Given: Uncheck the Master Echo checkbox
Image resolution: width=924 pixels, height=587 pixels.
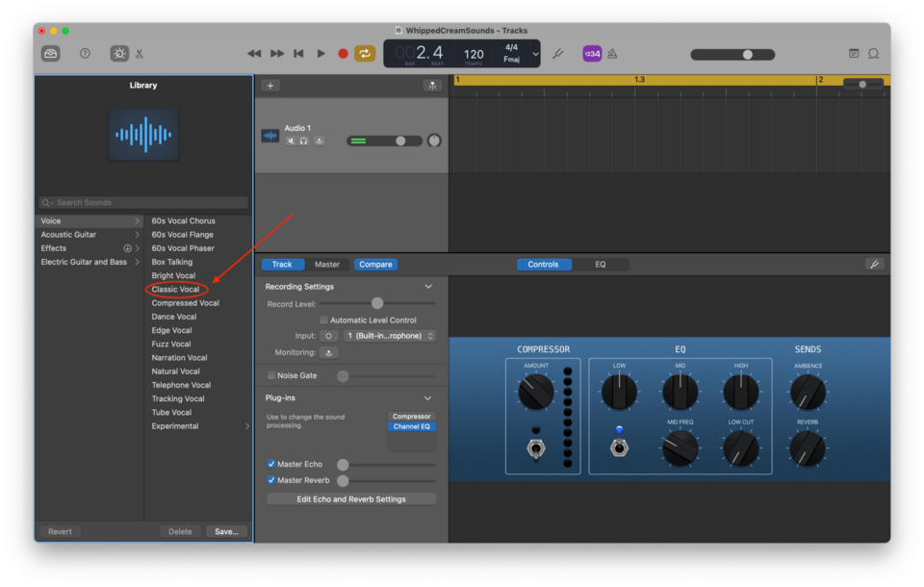Looking at the screenshot, I should pos(271,465).
